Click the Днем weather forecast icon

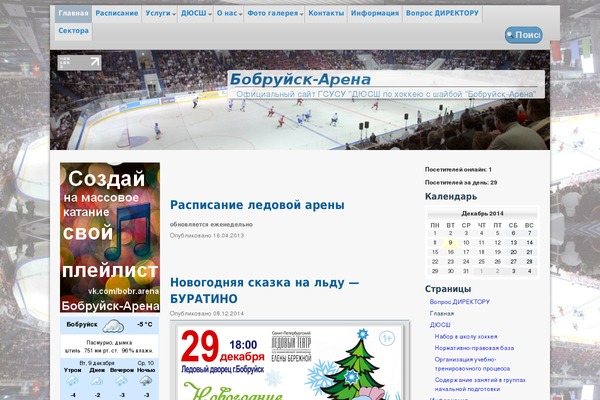point(97,381)
